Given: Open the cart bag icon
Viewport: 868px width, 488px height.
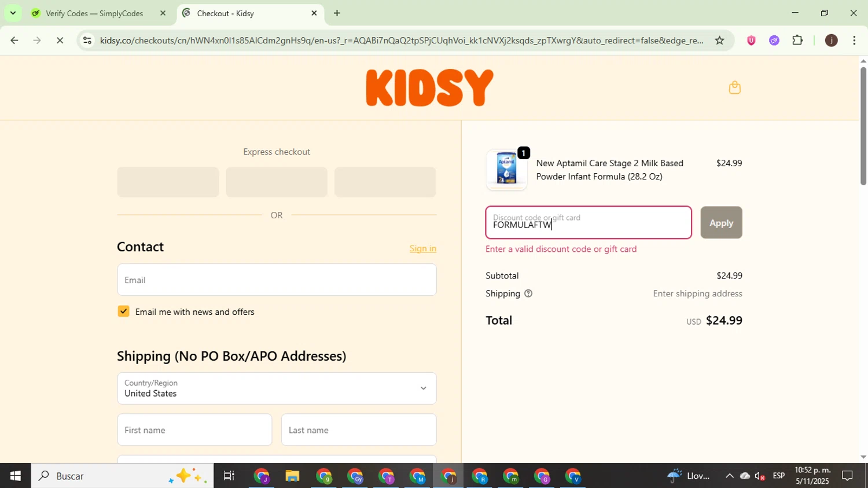Looking at the screenshot, I should 734,87.
